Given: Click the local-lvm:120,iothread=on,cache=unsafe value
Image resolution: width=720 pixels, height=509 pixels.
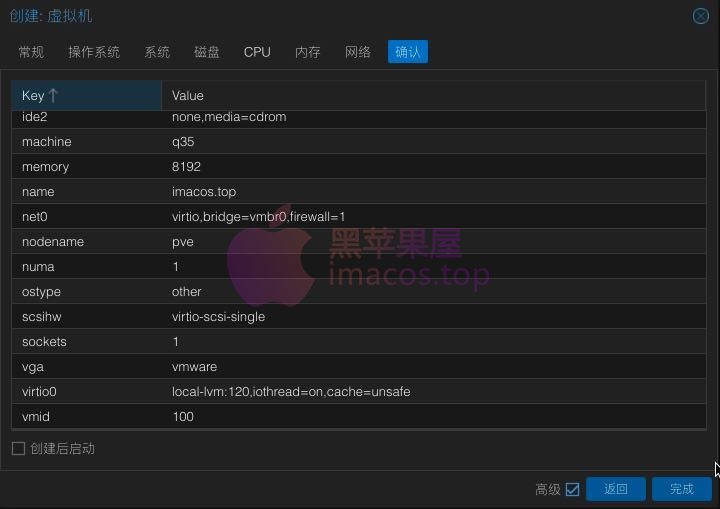Looking at the screenshot, I should (x=291, y=392).
